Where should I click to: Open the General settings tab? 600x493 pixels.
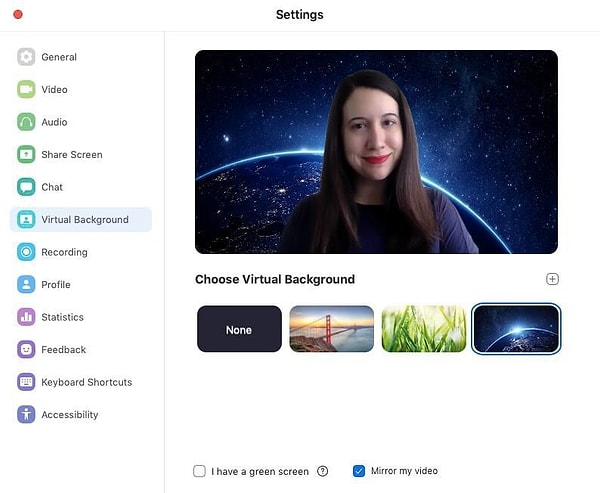coord(59,57)
